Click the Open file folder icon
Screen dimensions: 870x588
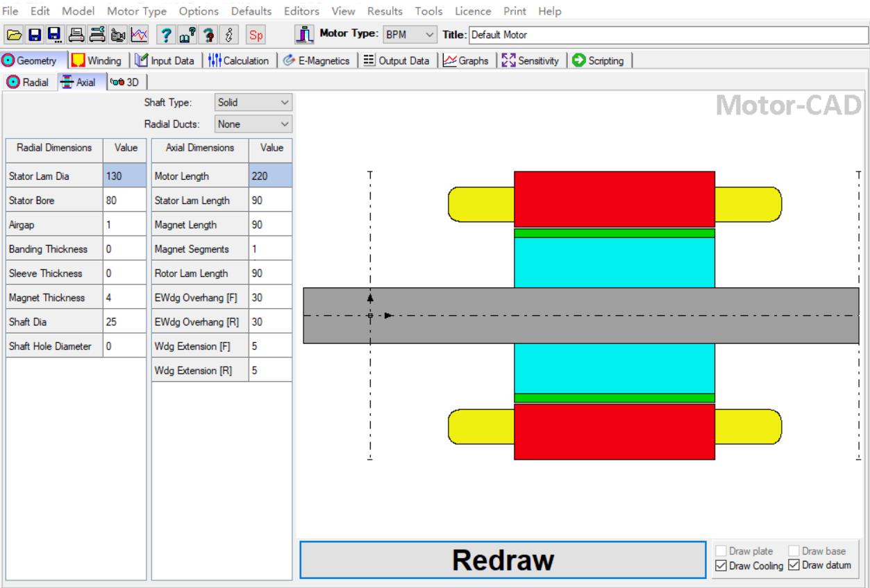(x=12, y=34)
